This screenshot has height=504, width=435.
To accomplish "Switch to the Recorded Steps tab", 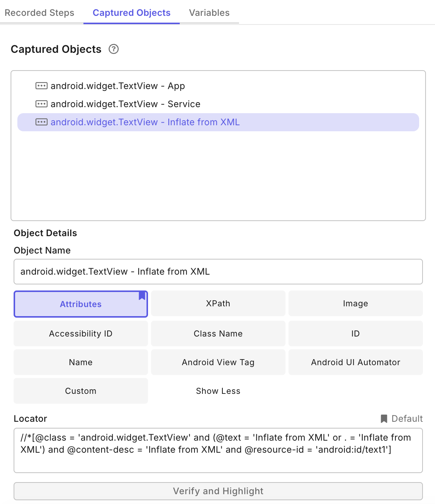I will [39, 12].
